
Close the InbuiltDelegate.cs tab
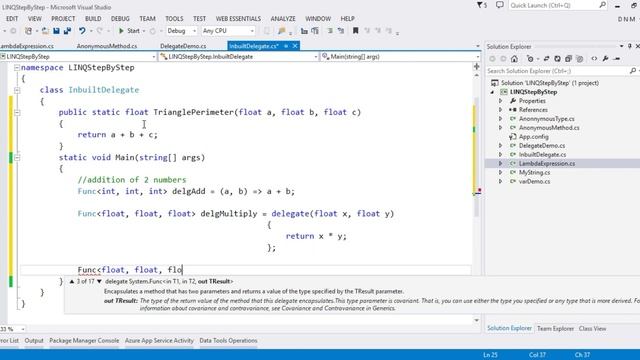click(x=295, y=46)
